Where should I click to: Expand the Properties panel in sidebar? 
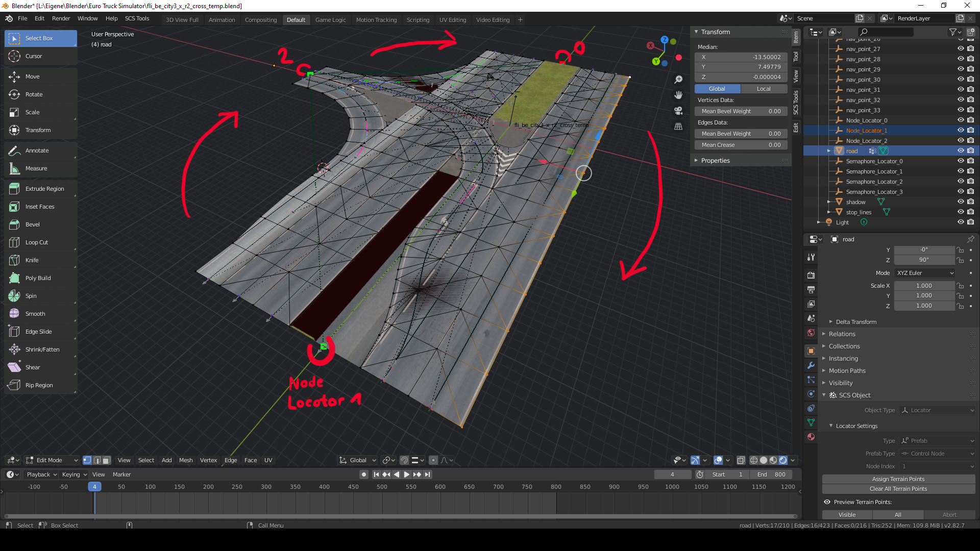tap(715, 161)
